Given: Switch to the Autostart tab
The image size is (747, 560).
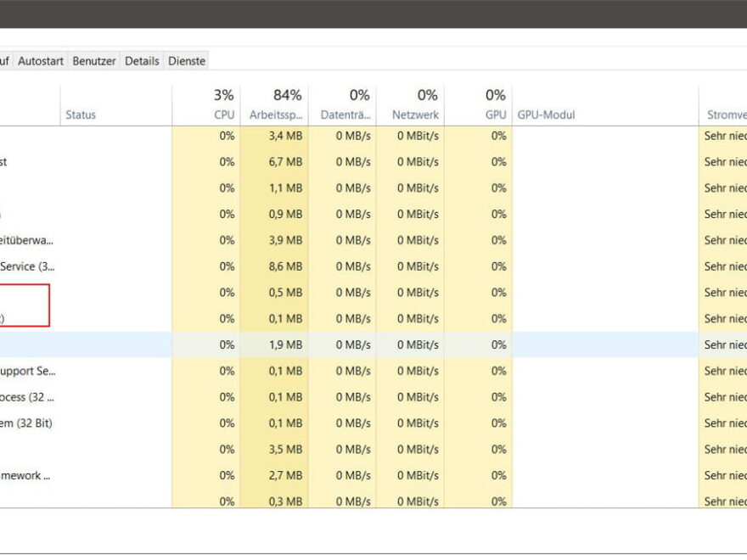Looking at the screenshot, I should (41, 61).
